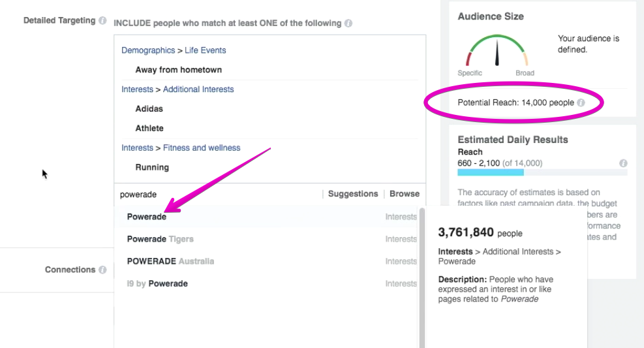The width and height of the screenshot is (644, 348).
Task: Click info icon next to Estimated Reach
Action: pyautogui.click(x=623, y=163)
